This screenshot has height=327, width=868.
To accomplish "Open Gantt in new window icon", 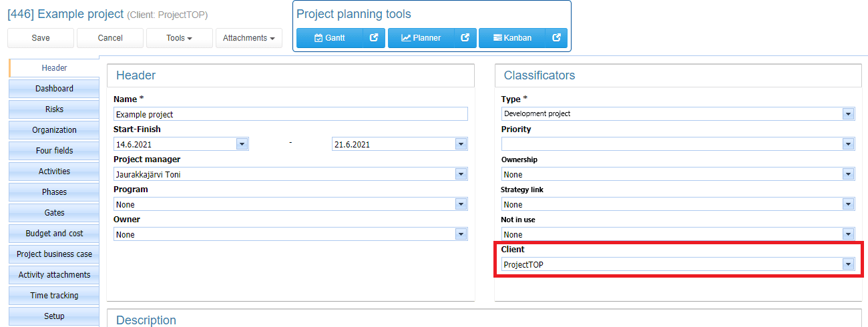I will point(374,38).
